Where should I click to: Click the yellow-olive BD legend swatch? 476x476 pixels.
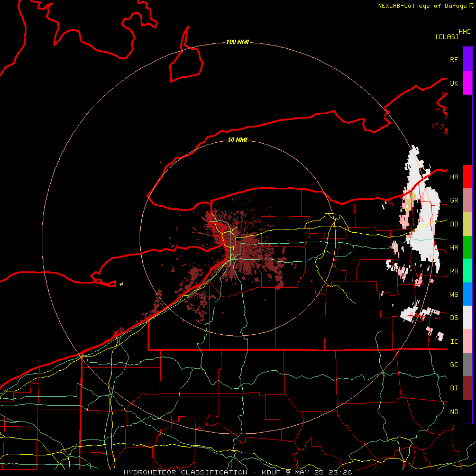[467, 224]
